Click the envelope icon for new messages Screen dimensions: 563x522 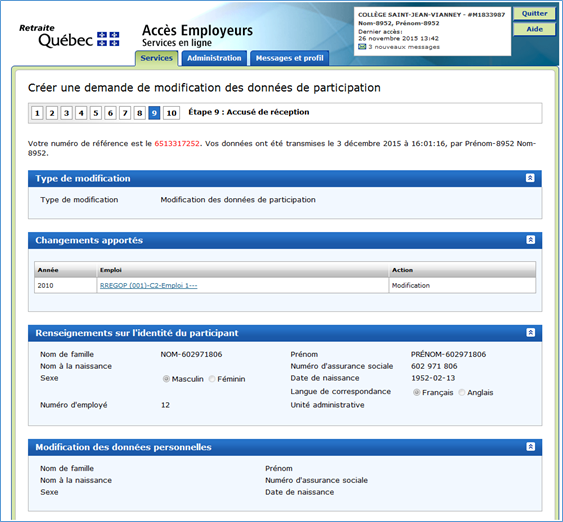[x=362, y=47]
